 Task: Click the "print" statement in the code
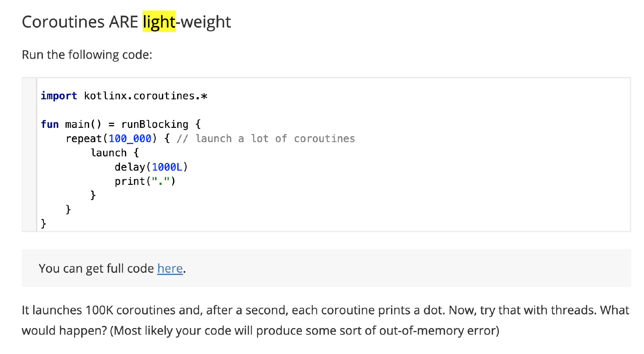point(130,181)
